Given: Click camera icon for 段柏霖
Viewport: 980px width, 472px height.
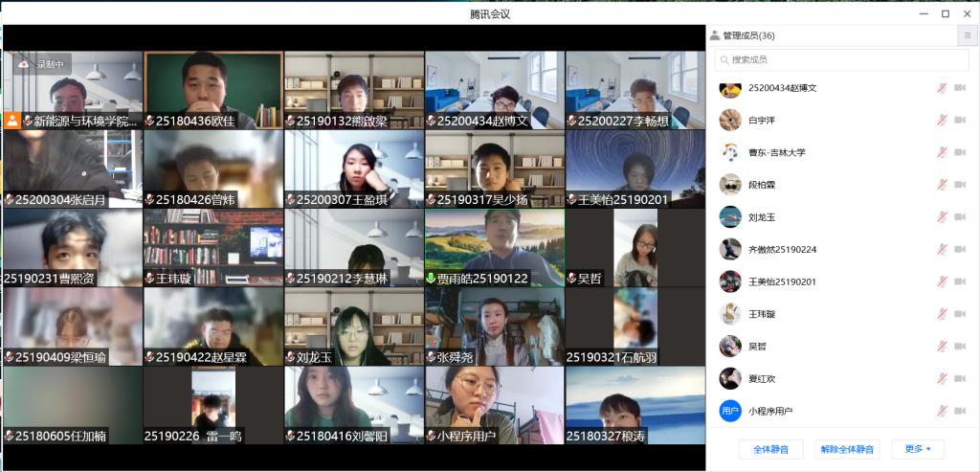Looking at the screenshot, I should coord(960,185).
